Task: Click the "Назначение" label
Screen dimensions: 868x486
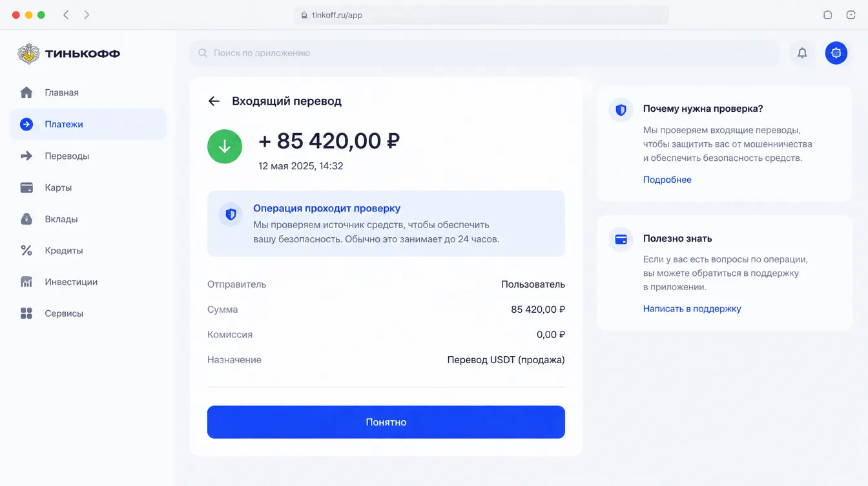Action: 234,360
